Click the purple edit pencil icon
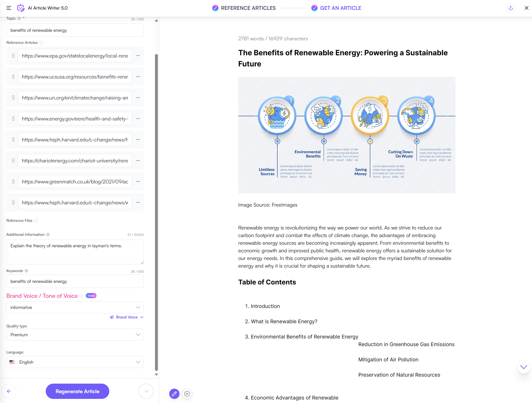This screenshot has height=403, width=532. click(x=174, y=394)
